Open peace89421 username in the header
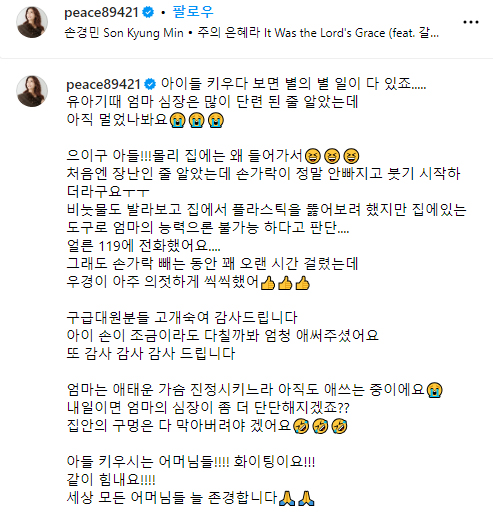 [x=101, y=13]
